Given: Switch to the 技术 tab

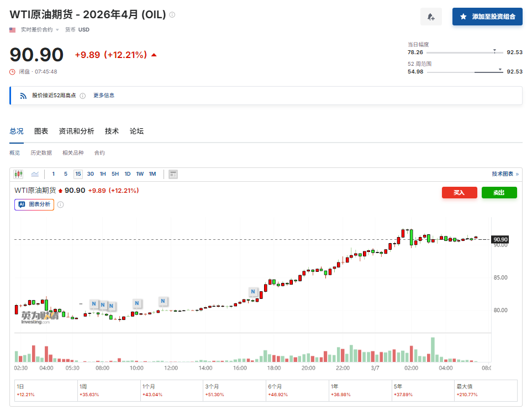Looking at the screenshot, I should pos(112,131).
